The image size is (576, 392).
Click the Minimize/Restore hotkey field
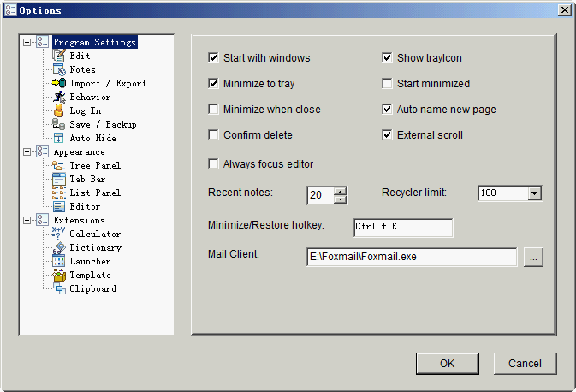tap(402, 228)
